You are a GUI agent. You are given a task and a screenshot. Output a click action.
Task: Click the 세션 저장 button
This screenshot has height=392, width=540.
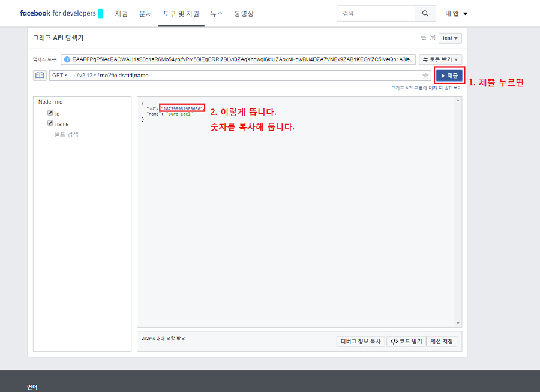click(442, 342)
